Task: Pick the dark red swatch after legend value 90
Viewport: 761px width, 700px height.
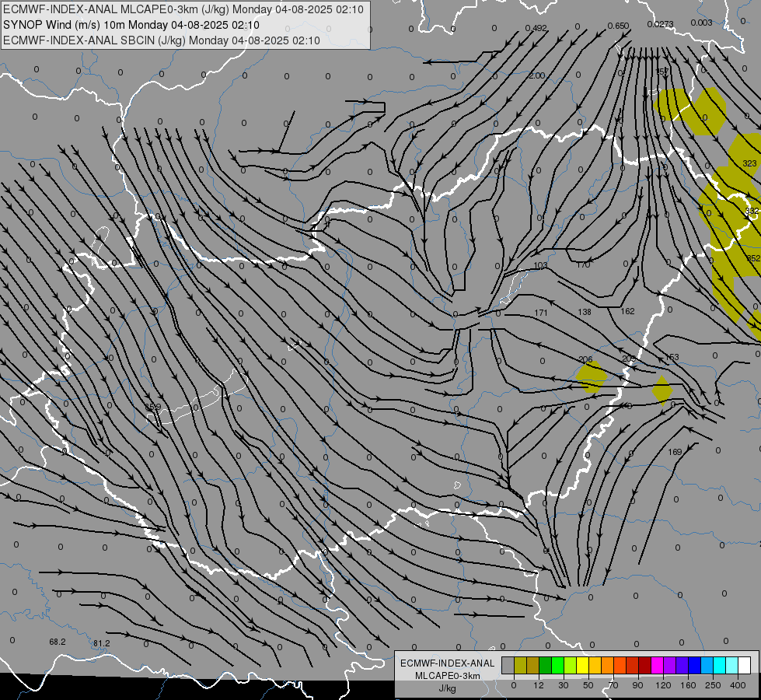Action: (644, 666)
